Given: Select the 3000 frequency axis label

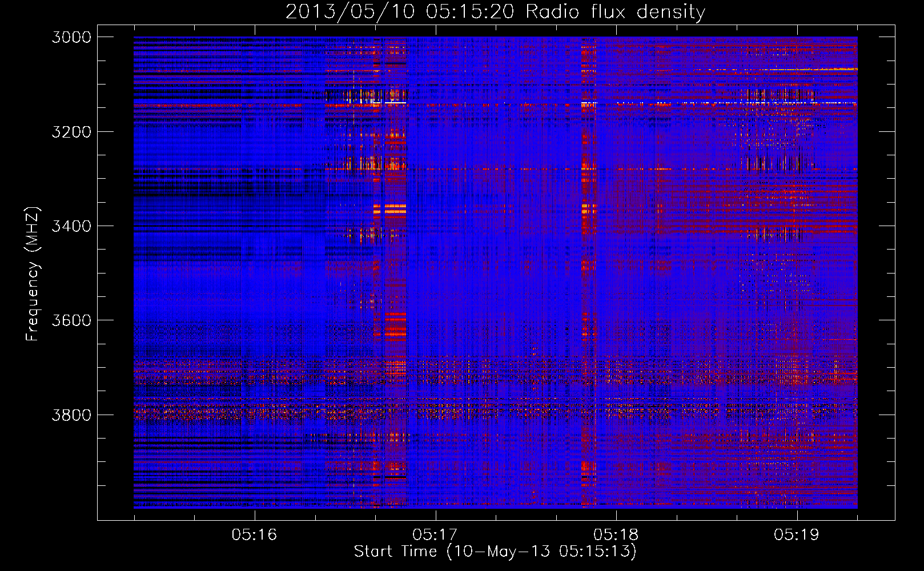Looking at the screenshot, I should [71, 37].
